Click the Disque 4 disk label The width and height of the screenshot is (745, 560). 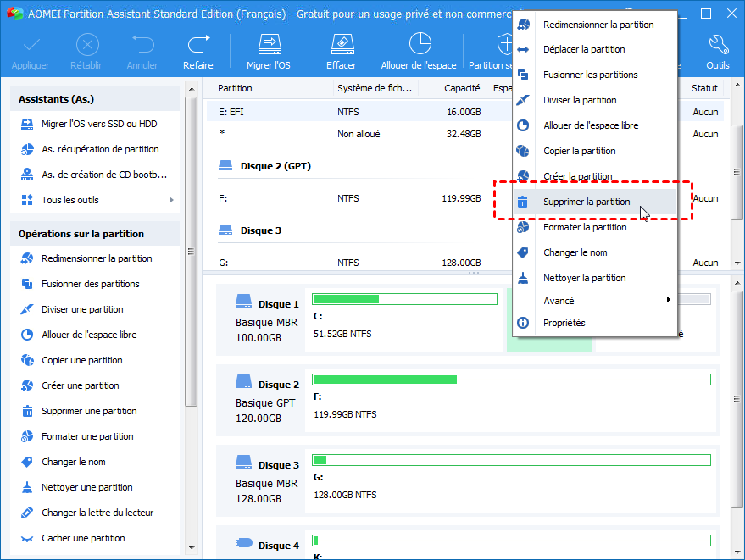click(268, 545)
